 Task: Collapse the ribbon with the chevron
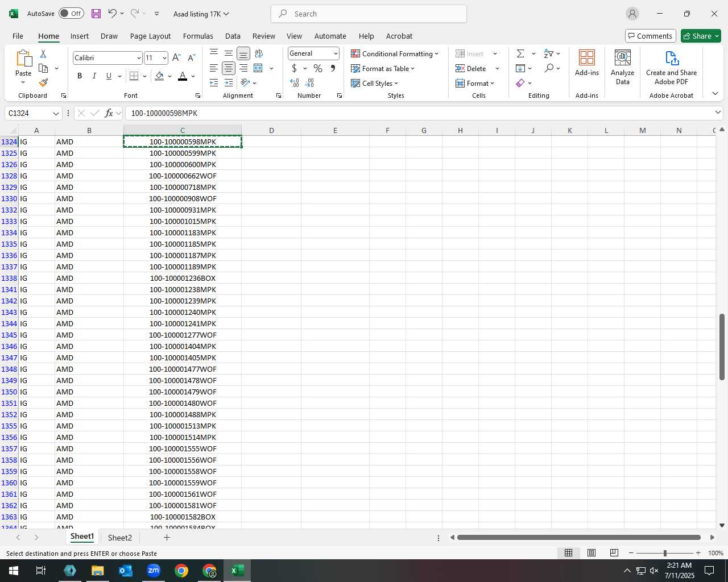[715, 93]
